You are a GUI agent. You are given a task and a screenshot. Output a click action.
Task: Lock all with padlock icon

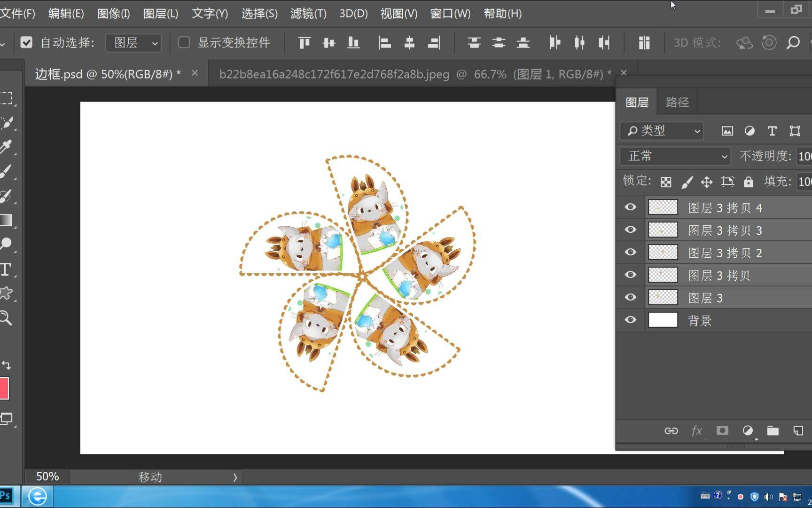point(749,182)
